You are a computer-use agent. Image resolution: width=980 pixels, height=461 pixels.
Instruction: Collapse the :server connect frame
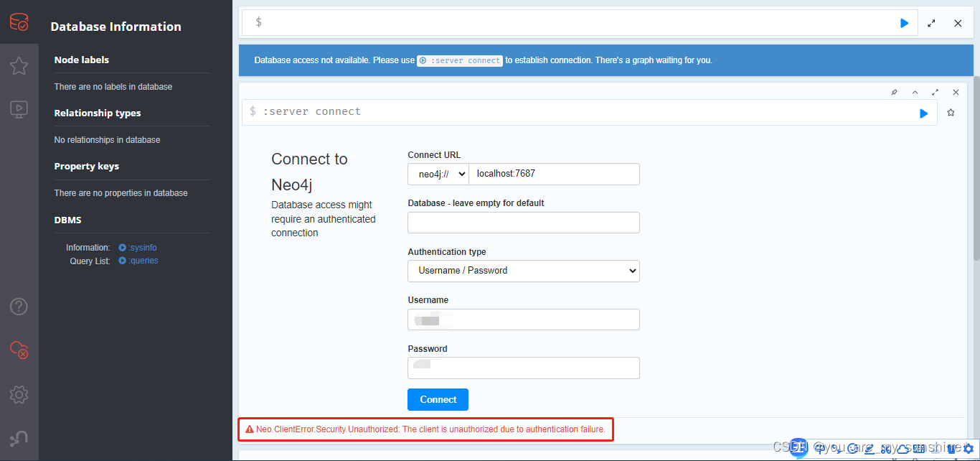click(x=915, y=92)
